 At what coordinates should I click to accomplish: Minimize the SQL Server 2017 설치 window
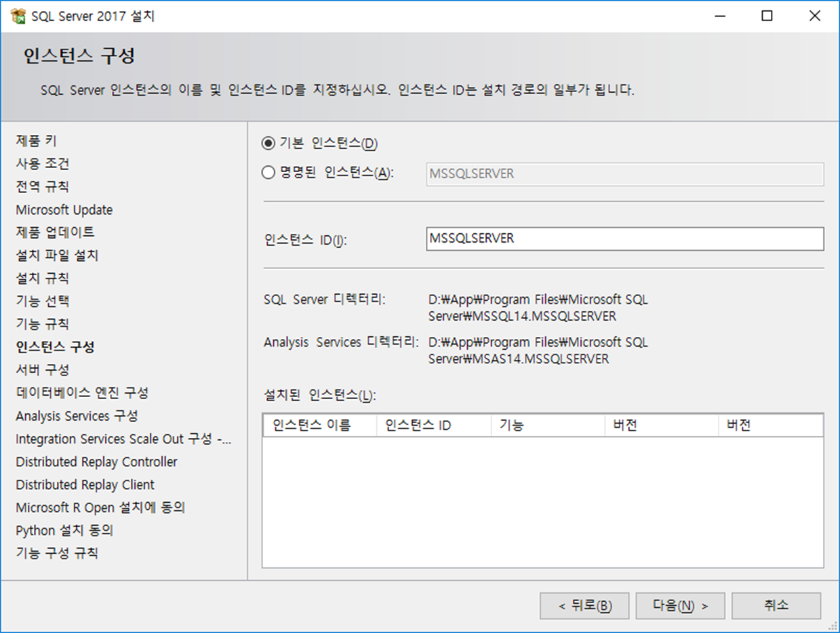[719, 16]
